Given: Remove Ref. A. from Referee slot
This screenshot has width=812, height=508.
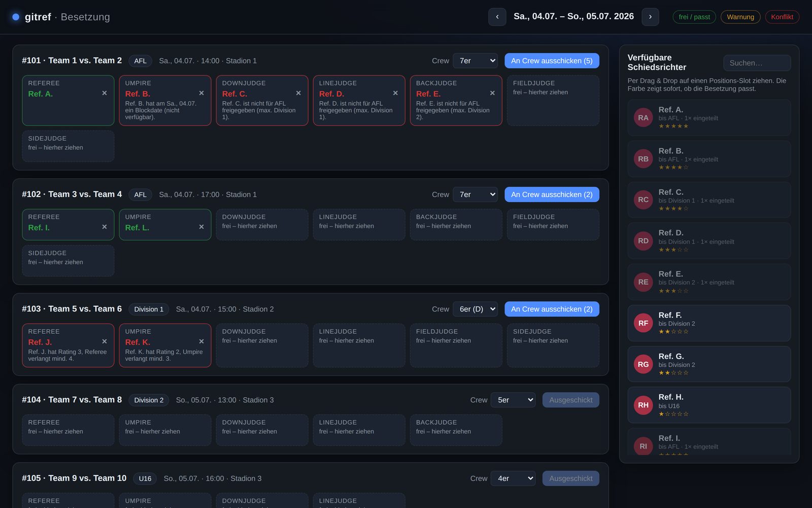Looking at the screenshot, I should tap(105, 93).
